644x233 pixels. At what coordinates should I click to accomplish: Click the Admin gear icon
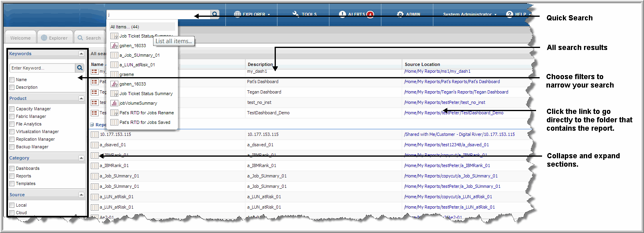pos(400,14)
